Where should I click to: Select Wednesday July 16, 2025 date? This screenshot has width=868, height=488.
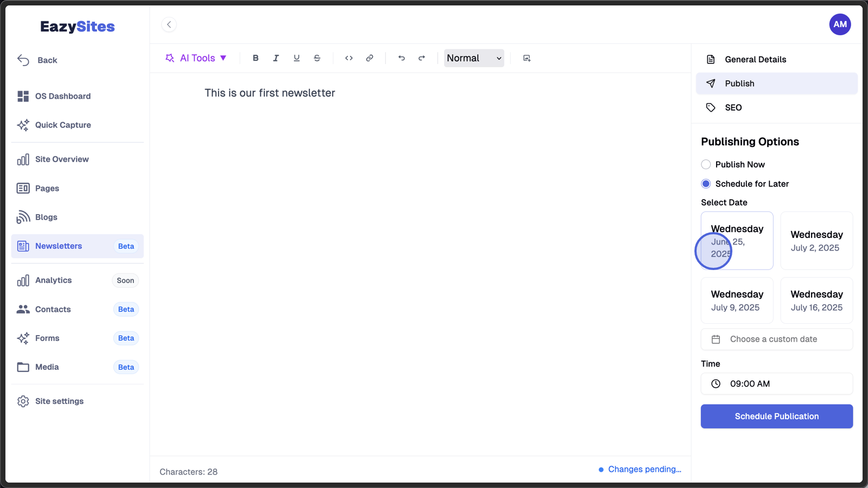(x=816, y=300)
